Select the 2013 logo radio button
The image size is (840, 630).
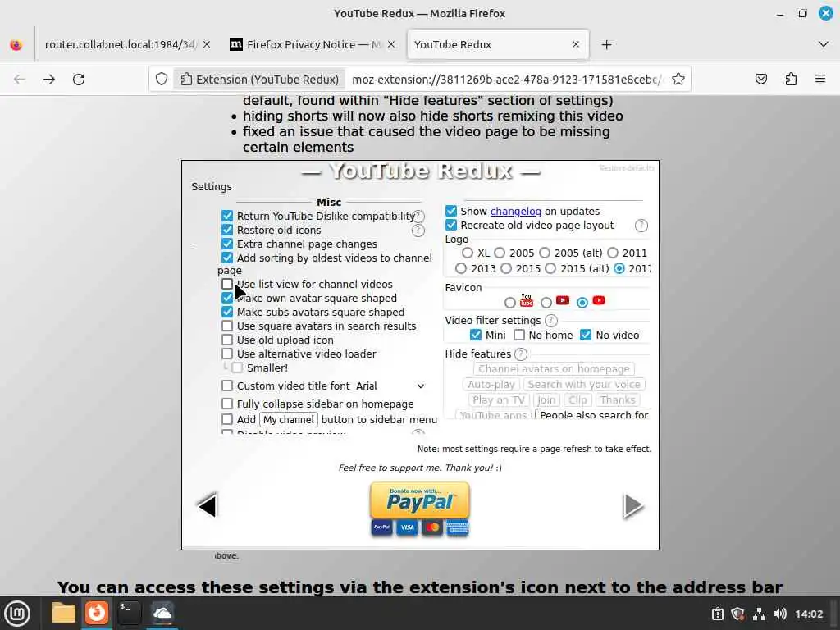pyautogui.click(x=461, y=268)
